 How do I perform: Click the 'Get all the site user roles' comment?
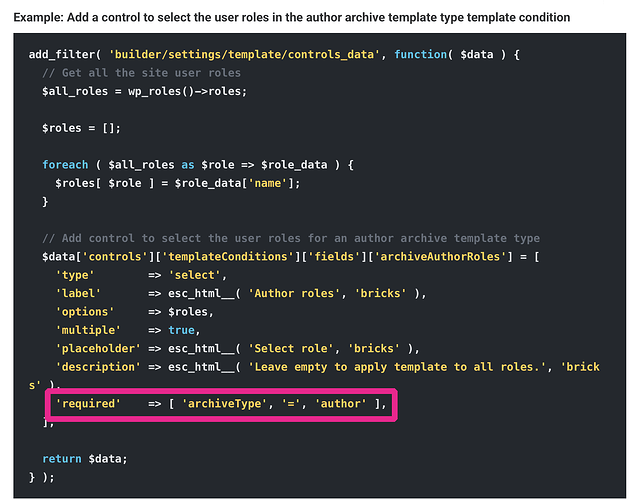click(146, 73)
